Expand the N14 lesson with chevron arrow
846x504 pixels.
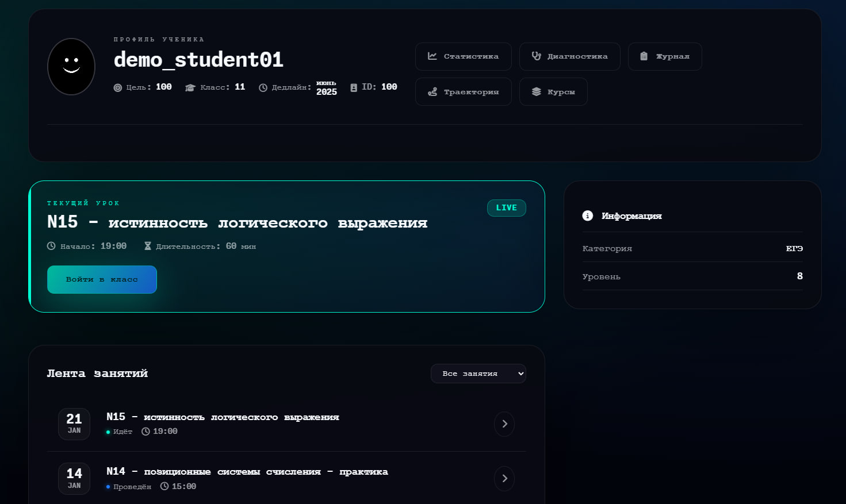(x=504, y=479)
